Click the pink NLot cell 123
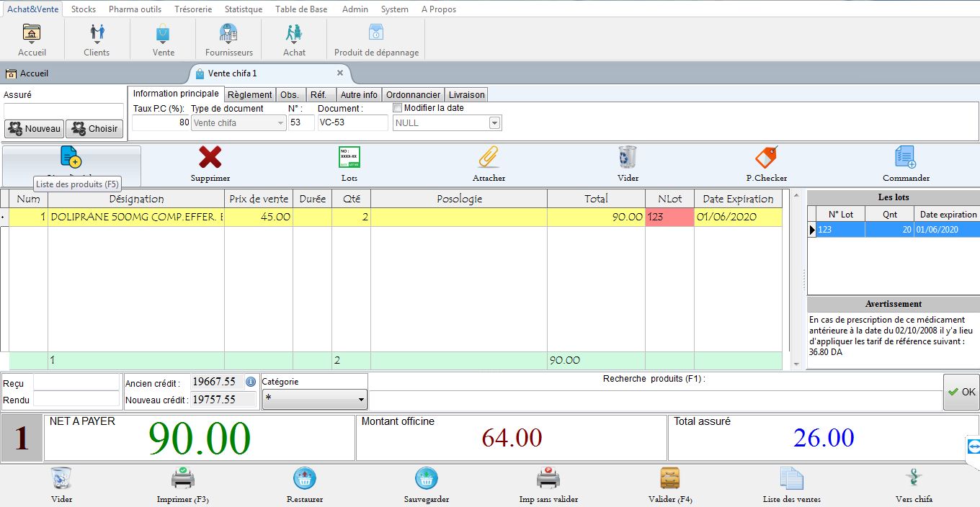Viewport: 980px width, 507px height. [669, 217]
